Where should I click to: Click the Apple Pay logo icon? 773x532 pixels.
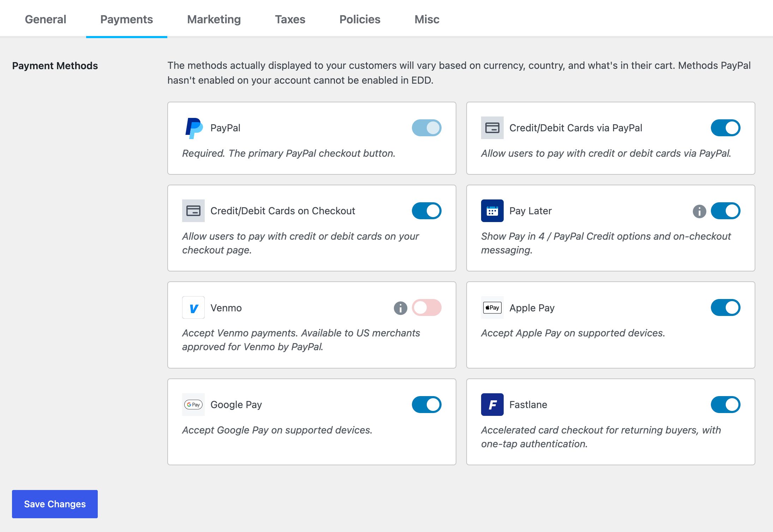coord(492,308)
